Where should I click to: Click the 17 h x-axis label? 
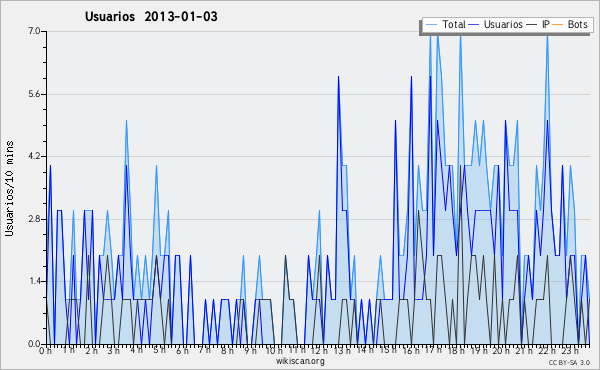pos(433,350)
